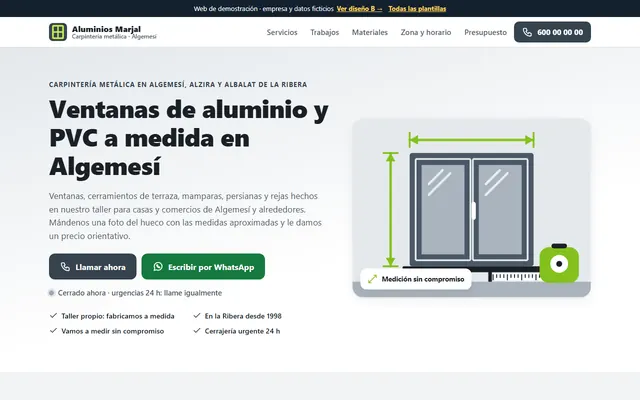Open the Servicios menu item
The width and height of the screenshot is (640, 400).
coord(282,32)
